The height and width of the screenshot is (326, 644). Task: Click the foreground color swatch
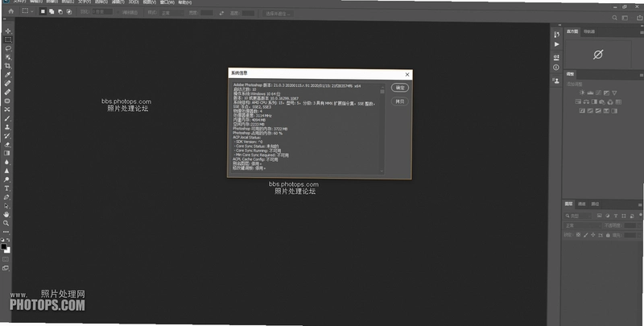(4, 247)
